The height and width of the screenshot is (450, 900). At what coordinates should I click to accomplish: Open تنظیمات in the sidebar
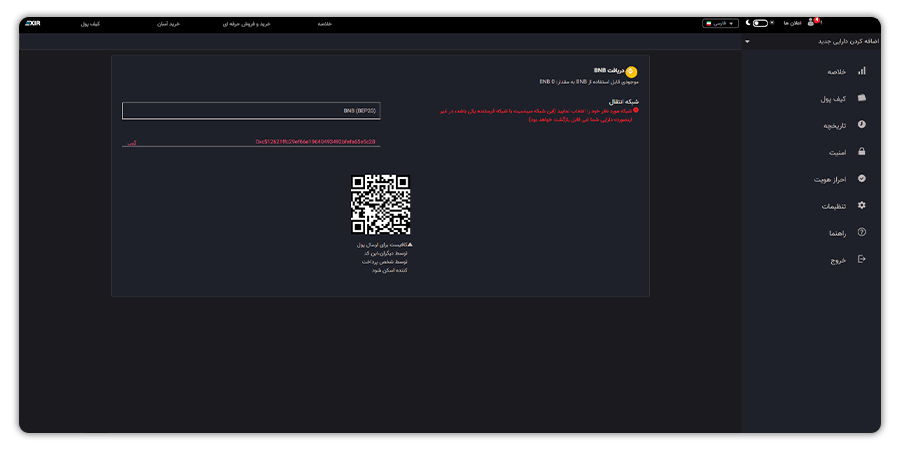[834, 206]
